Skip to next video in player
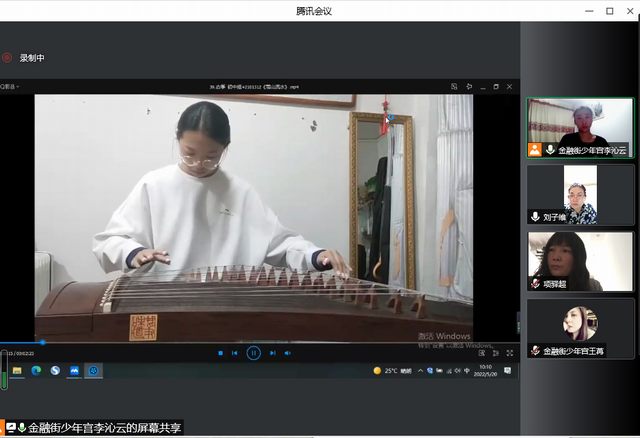Viewport: 640px width, 438px height. pyautogui.click(x=272, y=353)
